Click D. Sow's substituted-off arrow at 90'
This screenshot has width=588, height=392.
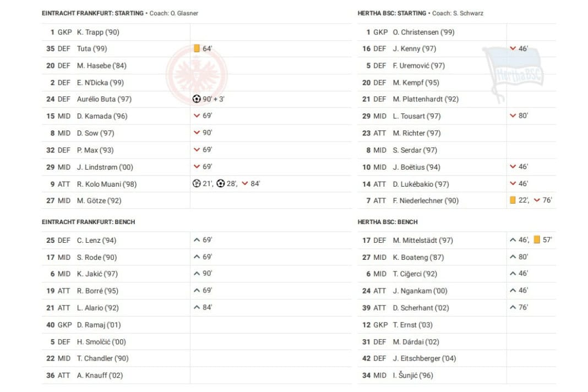pos(197,133)
